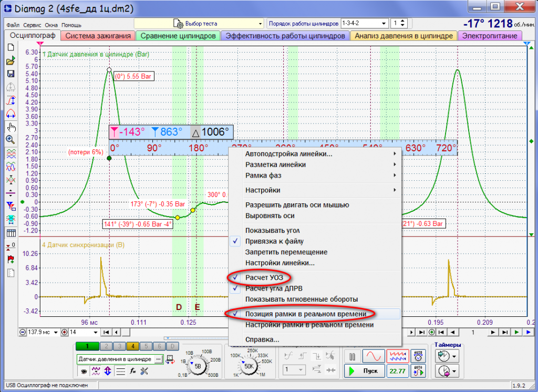Click the vertical auto-scale curve icon

point(11,100)
